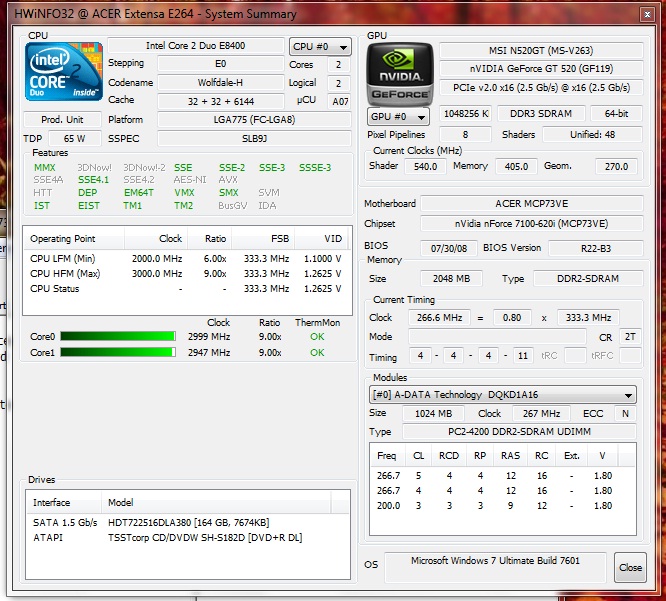The width and height of the screenshot is (666, 601).
Task: Click the Shader clock 540.0 field
Action: click(425, 166)
